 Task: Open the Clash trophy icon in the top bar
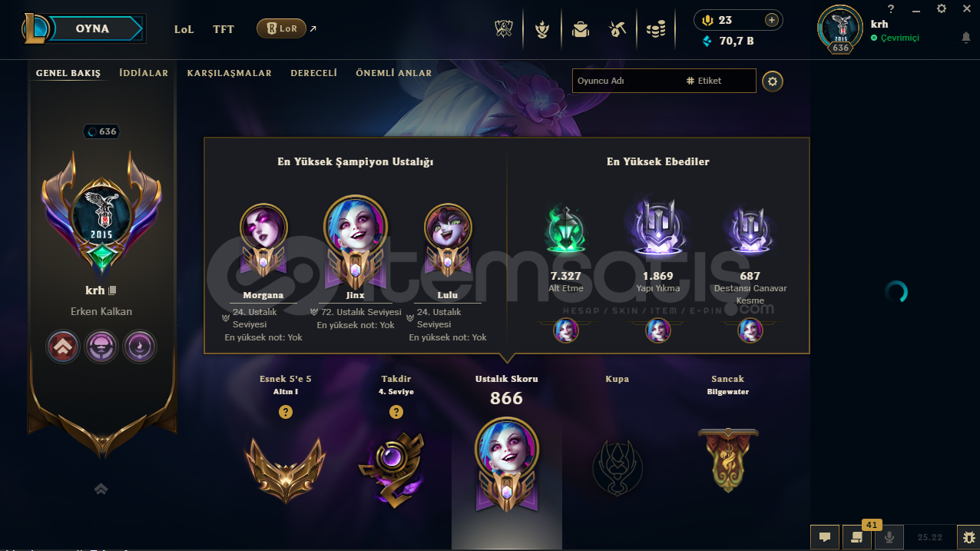click(504, 29)
